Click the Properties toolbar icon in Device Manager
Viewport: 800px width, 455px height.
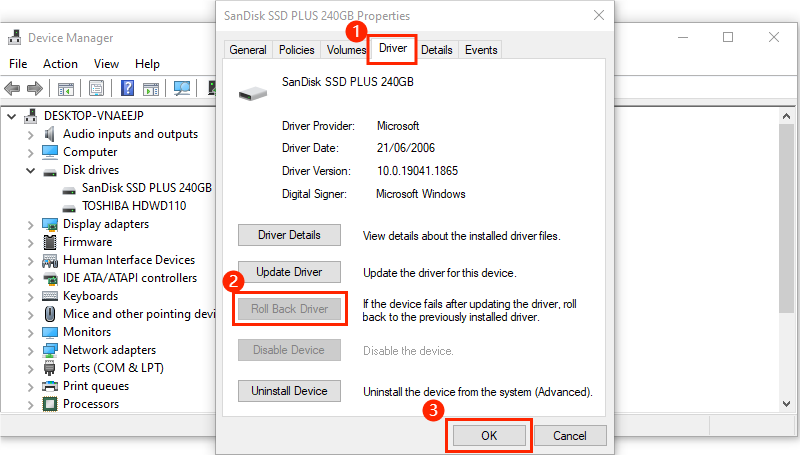pyautogui.click(x=96, y=88)
